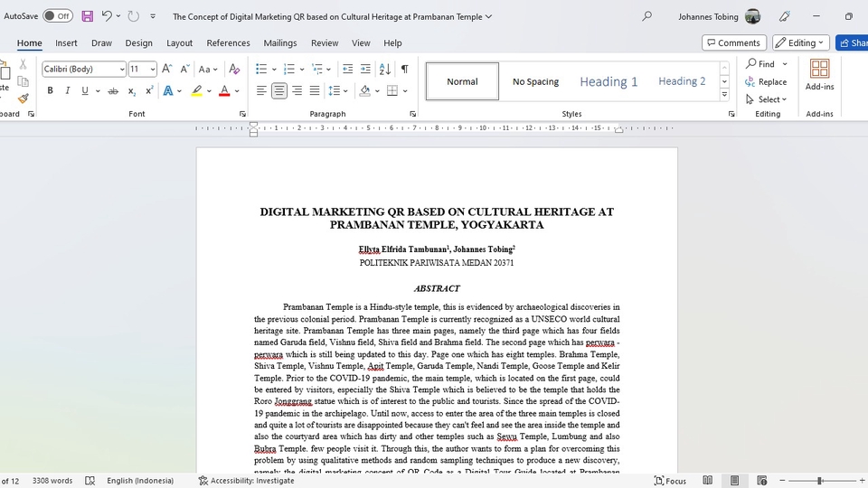This screenshot has width=868, height=488.
Task: Sort the selected text A to Z
Action: click(385, 69)
